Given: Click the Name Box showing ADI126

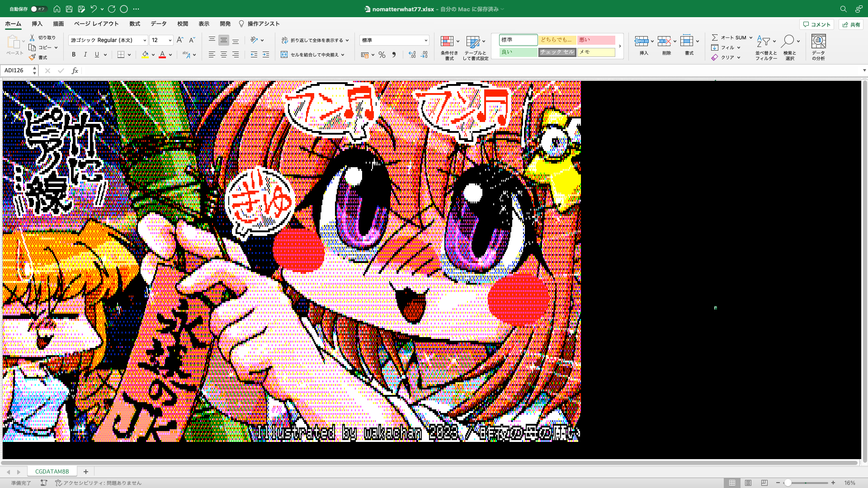Looking at the screenshot, I should (18, 70).
